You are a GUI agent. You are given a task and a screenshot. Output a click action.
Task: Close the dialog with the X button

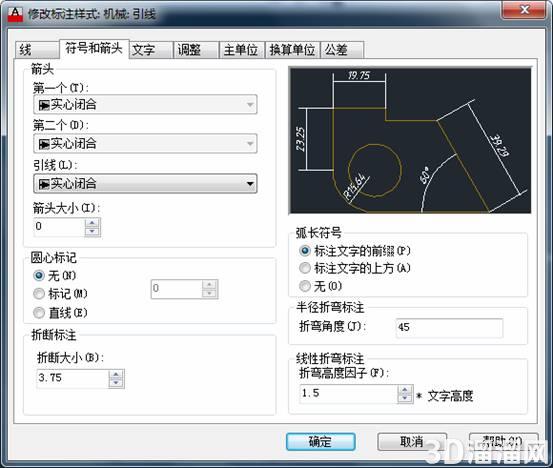click(x=525, y=10)
